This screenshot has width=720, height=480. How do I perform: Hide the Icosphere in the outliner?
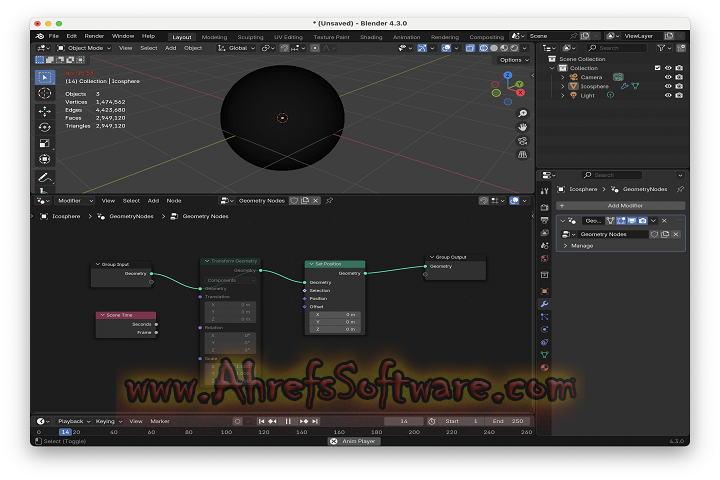668,86
